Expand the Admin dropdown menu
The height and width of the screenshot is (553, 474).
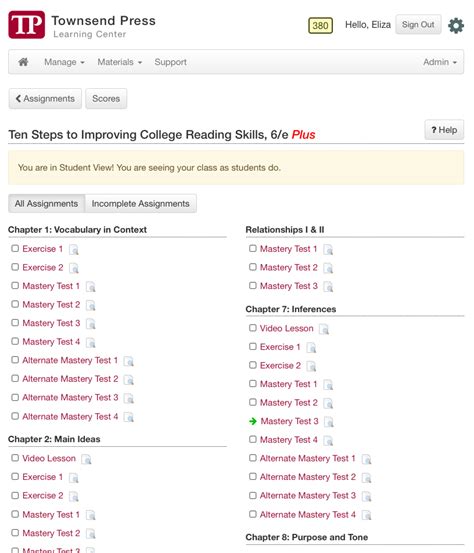[440, 62]
